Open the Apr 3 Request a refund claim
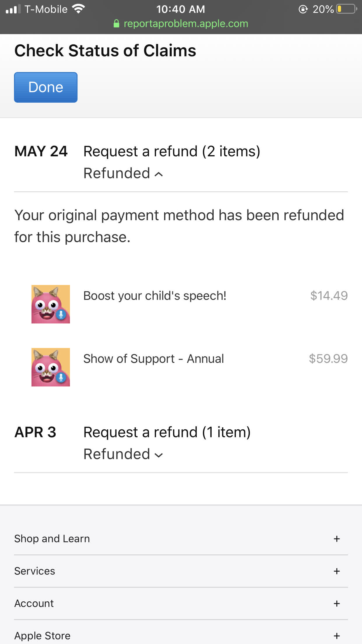Image resolution: width=362 pixels, height=644 pixels. click(167, 432)
